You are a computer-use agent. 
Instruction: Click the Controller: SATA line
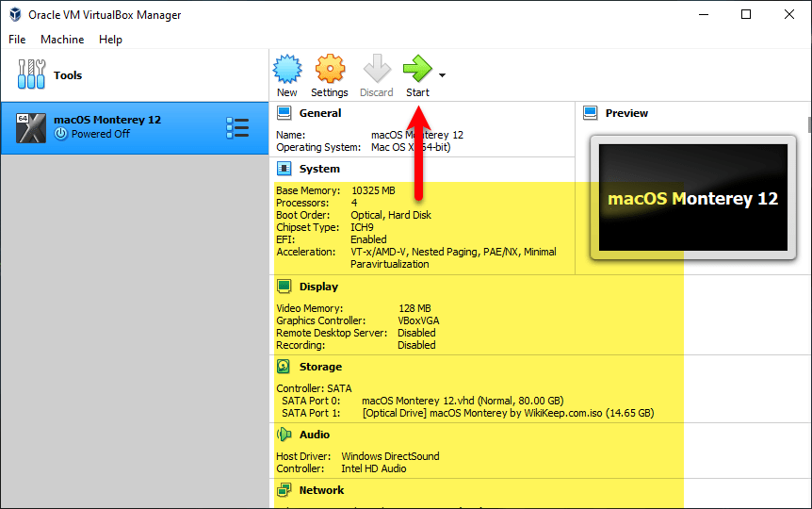314,388
